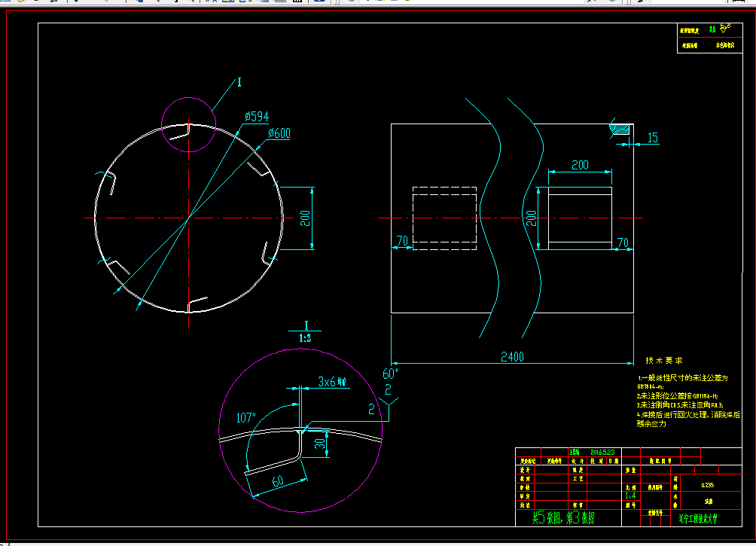Select the Q235 material entry in title block

tap(707, 485)
